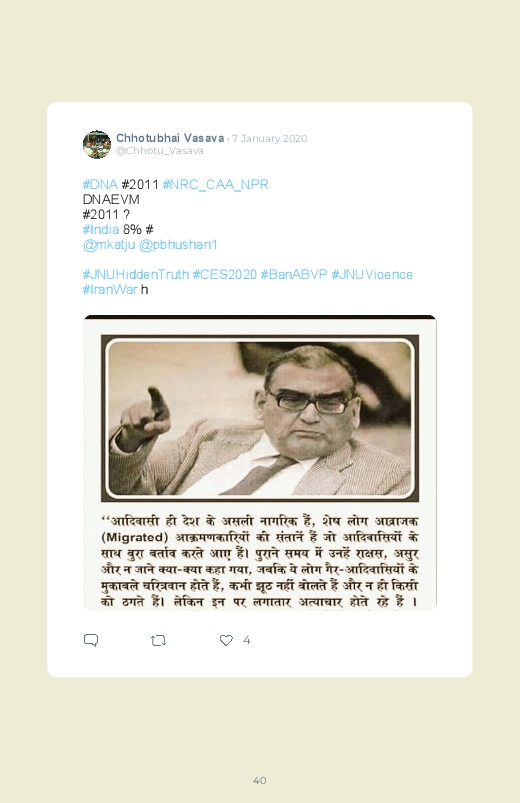Visit the @pbhushan1 mention
Viewport: 520px width, 803px height.
pos(178,245)
